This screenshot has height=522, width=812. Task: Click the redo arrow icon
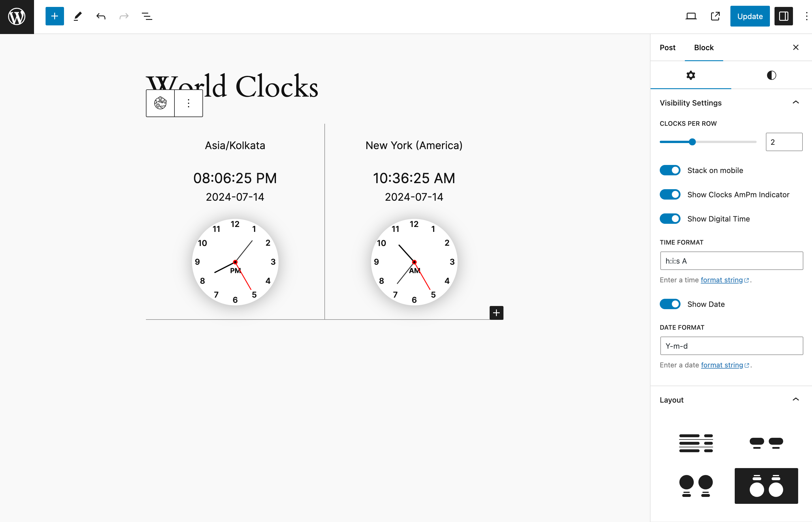click(x=124, y=16)
